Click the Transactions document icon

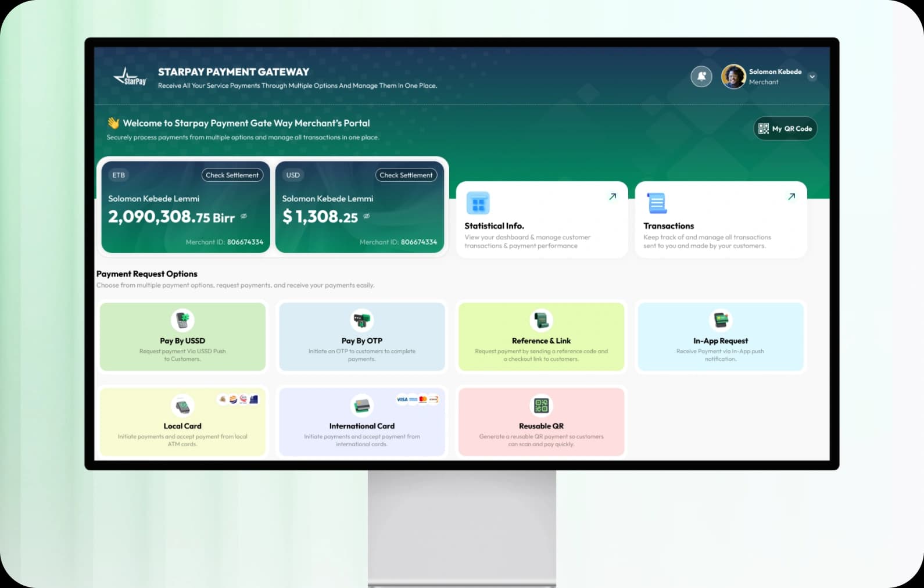pyautogui.click(x=657, y=203)
